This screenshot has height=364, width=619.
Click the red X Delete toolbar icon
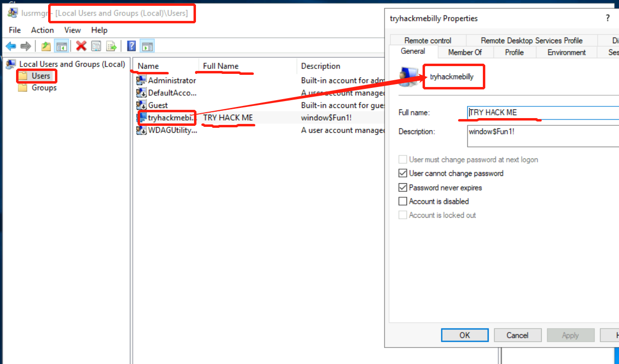click(81, 46)
